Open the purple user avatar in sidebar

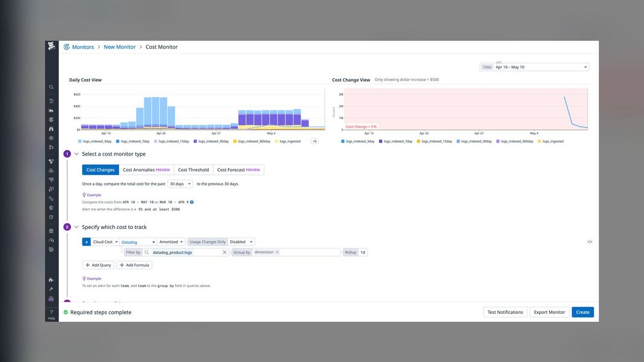click(x=52, y=298)
